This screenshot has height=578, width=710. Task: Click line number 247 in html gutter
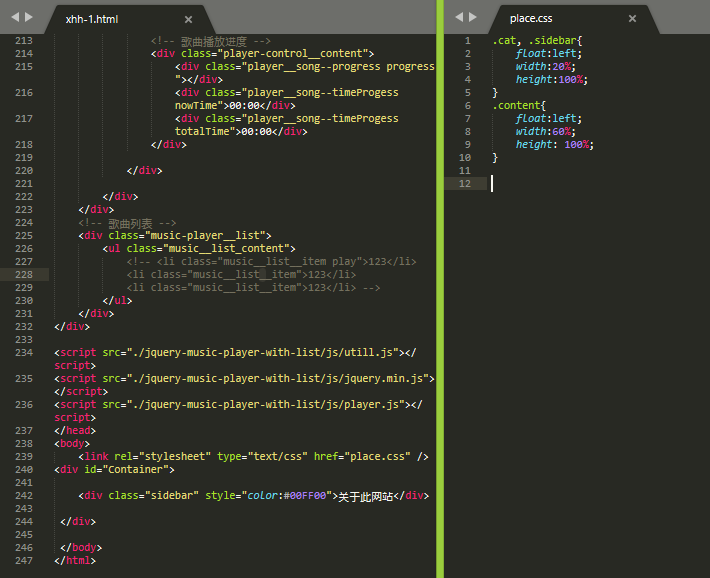24,561
